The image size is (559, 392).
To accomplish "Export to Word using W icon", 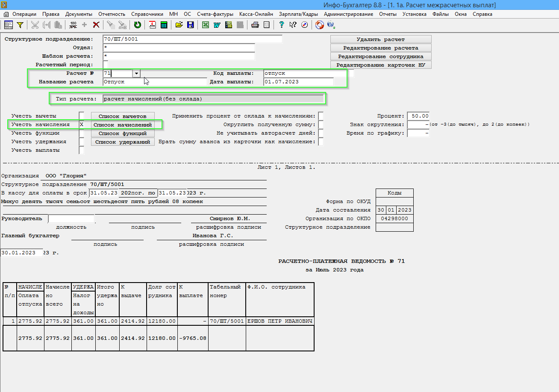I will (217, 25).
